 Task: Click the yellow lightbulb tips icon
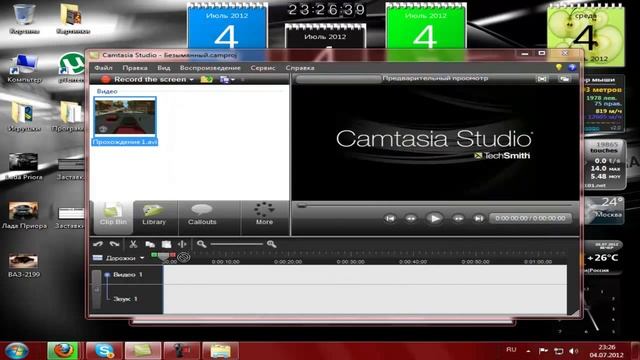pyautogui.click(x=558, y=67)
